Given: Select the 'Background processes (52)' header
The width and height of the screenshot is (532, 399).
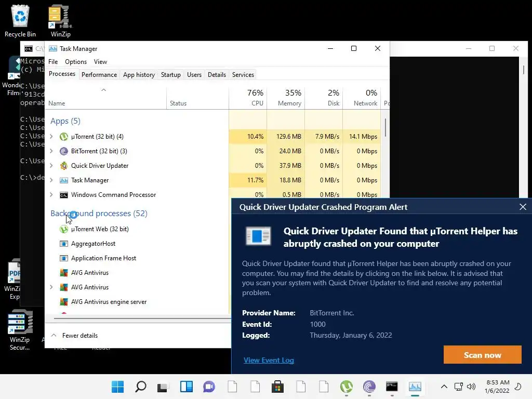Looking at the screenshot, I should 99,214.
